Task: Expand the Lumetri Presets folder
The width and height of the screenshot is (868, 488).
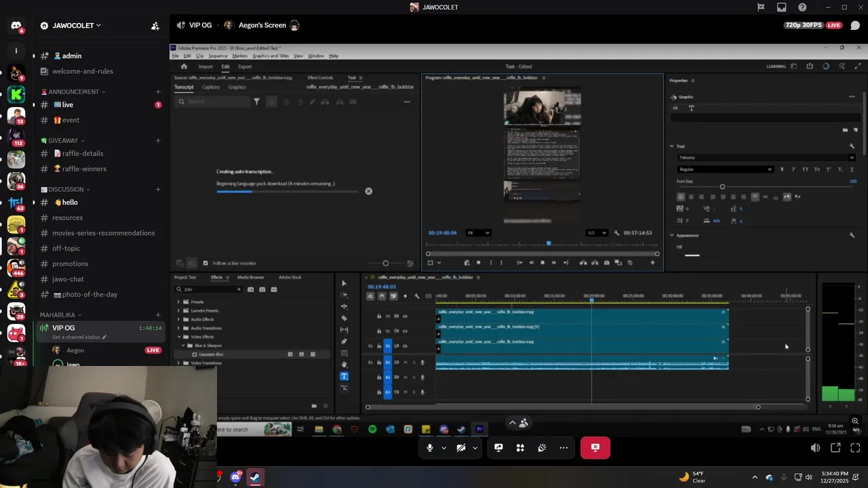Action: click(178, 310)
